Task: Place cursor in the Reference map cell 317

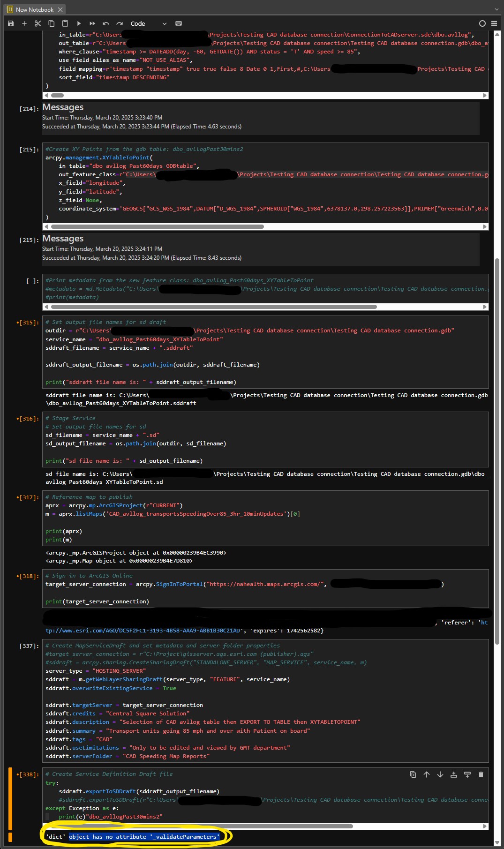Action: point(265,518)
